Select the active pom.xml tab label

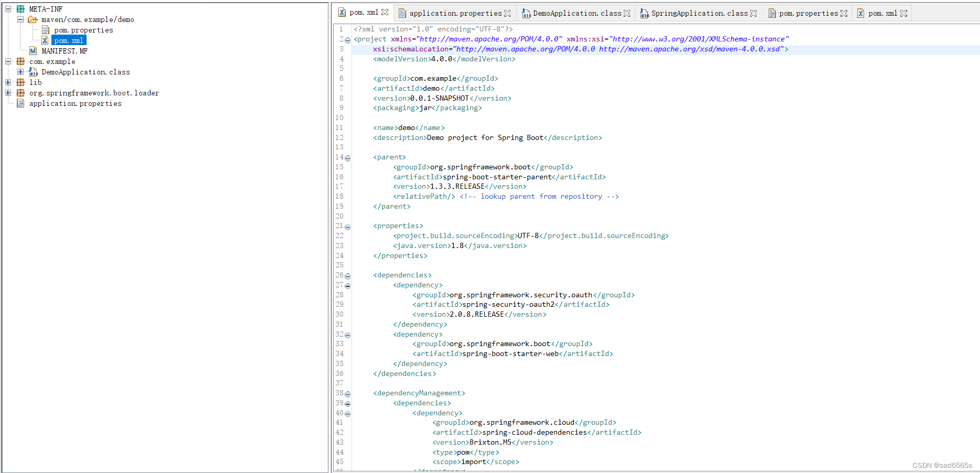pos(364,12)
